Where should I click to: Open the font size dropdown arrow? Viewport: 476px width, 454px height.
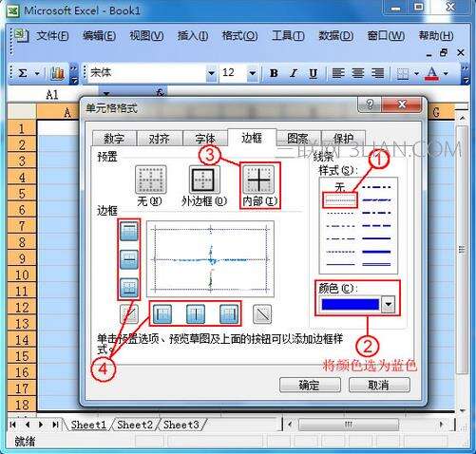pos(252,73)
